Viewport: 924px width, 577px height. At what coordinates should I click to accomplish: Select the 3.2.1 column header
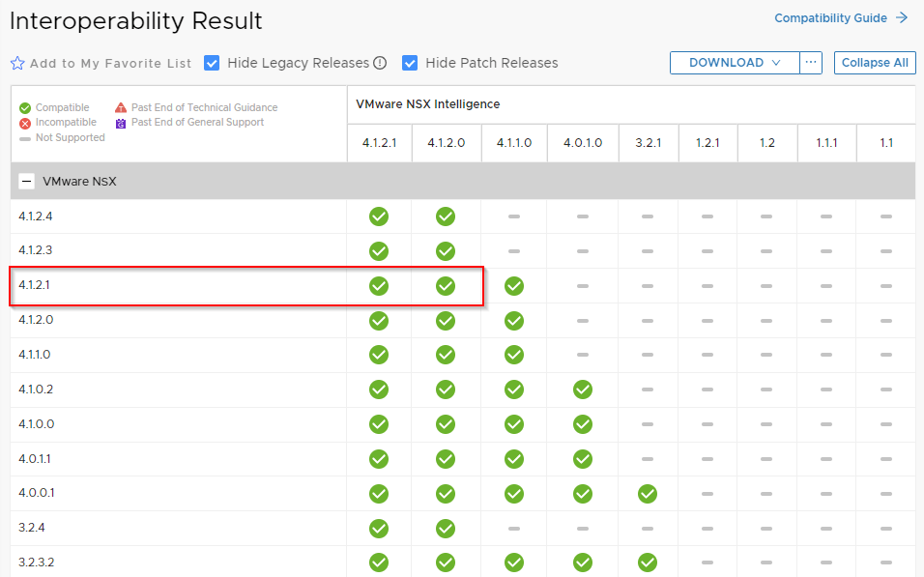pos(649,143)
